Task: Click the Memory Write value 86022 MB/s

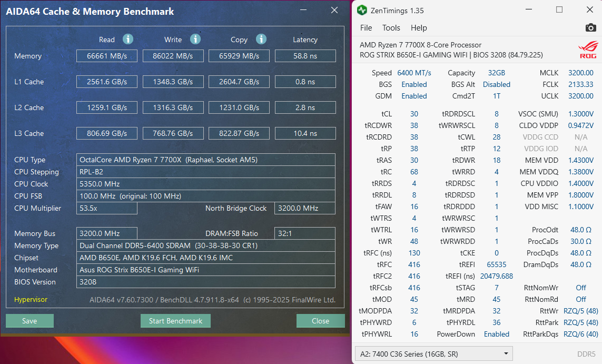Action: tap(173, 56)
